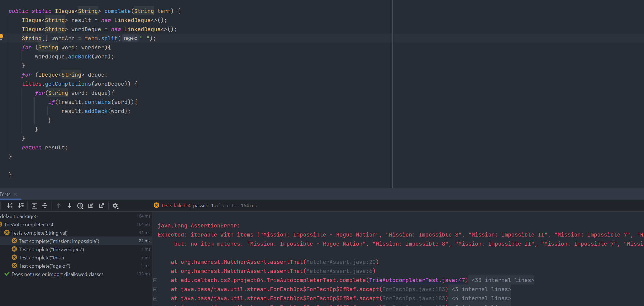The width and height of the screenshot is (644, 306).
Task: Sort tests alphabetically
Action: point(10,206)
